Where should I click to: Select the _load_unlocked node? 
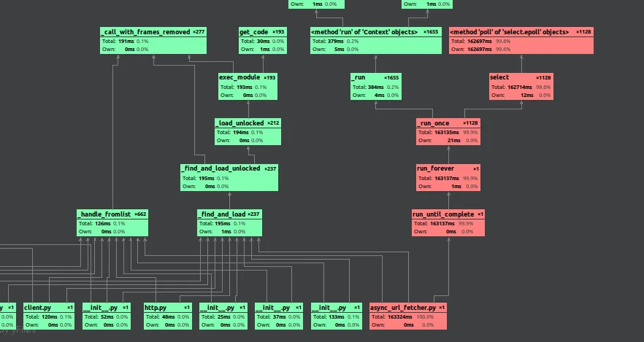pos(248,132)
